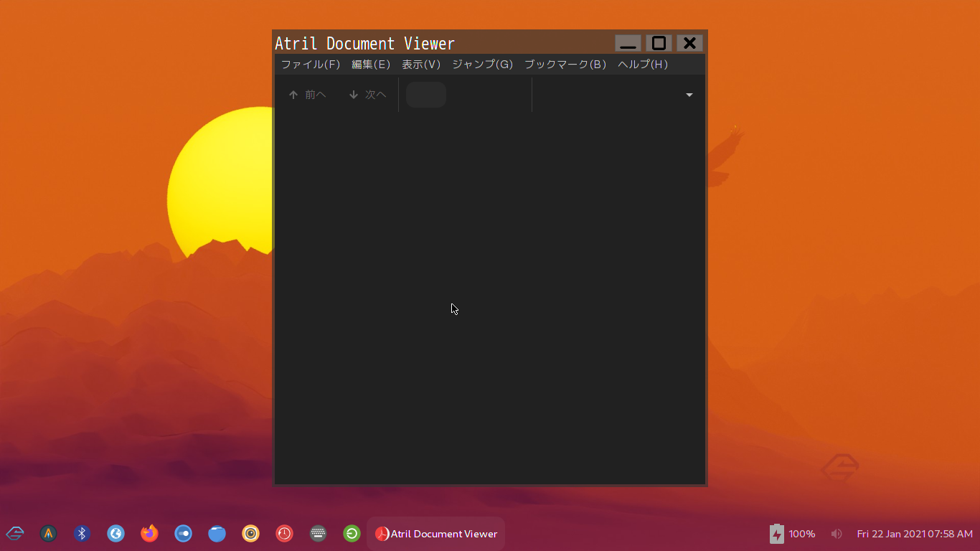Open the ヘルプ(H) menu

click(x=643, y=65)
